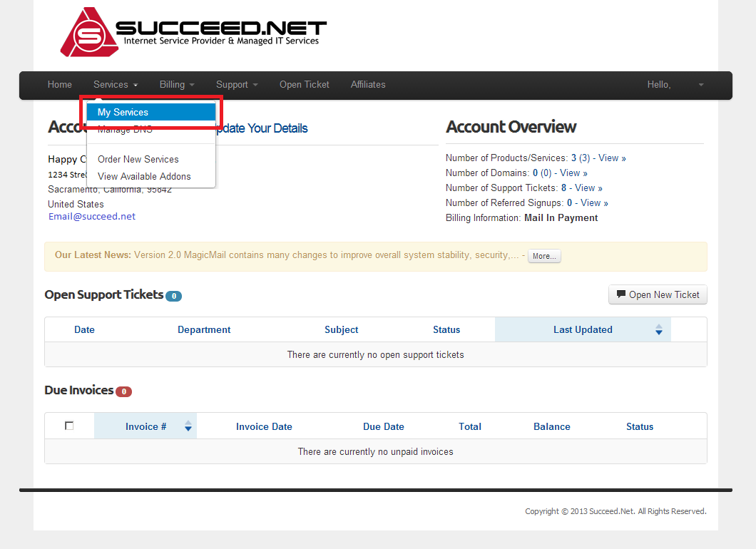756x549 pixels.
Task: Click the Email@succeed.net link
Action: coord(91,216)
